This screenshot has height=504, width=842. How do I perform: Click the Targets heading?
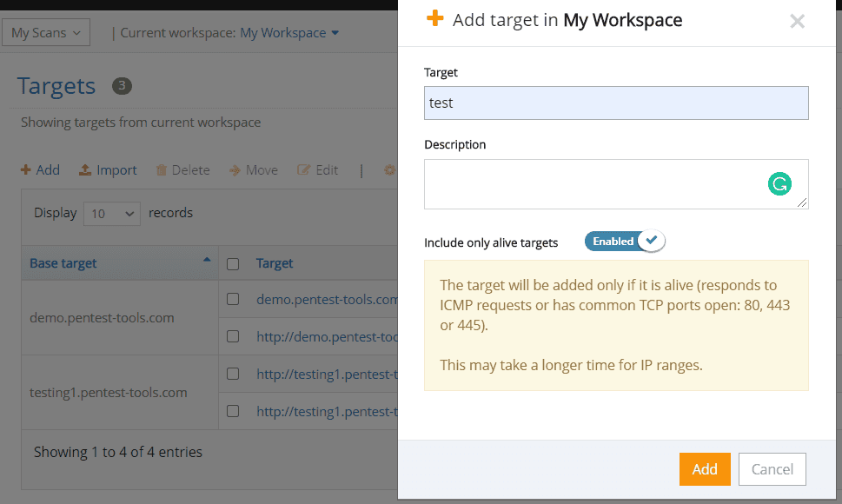55,86
